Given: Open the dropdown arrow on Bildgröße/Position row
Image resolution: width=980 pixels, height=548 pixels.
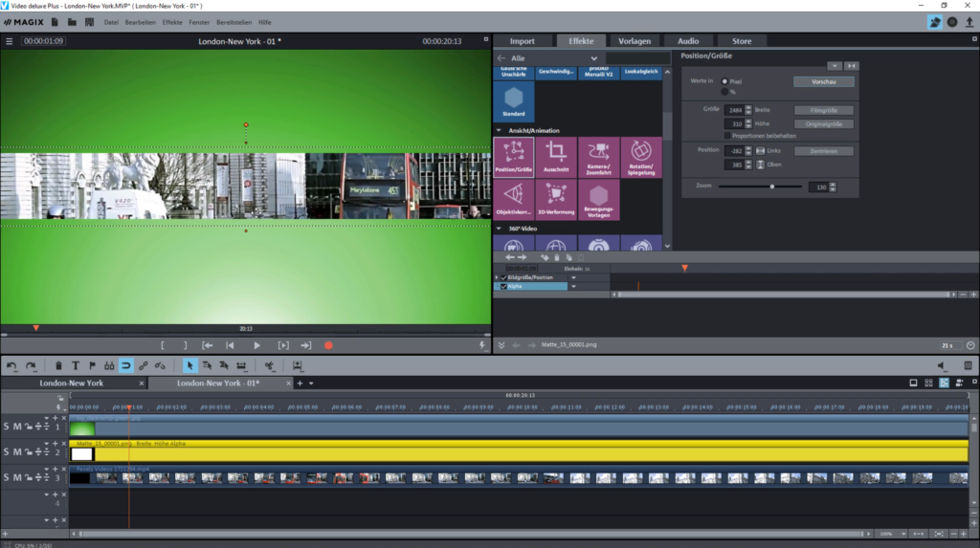Looking at the screenshot, I should [x=574, y=277].
